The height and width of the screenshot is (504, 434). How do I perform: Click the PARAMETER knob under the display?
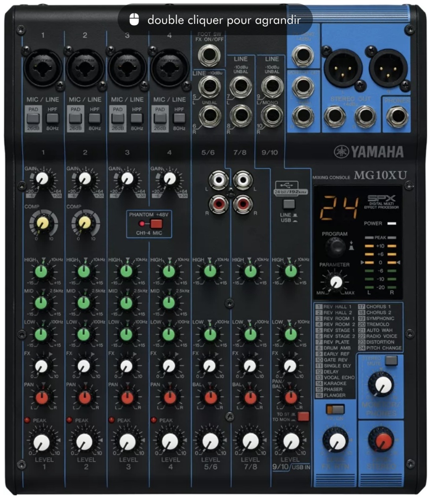[x=336, y=282]
